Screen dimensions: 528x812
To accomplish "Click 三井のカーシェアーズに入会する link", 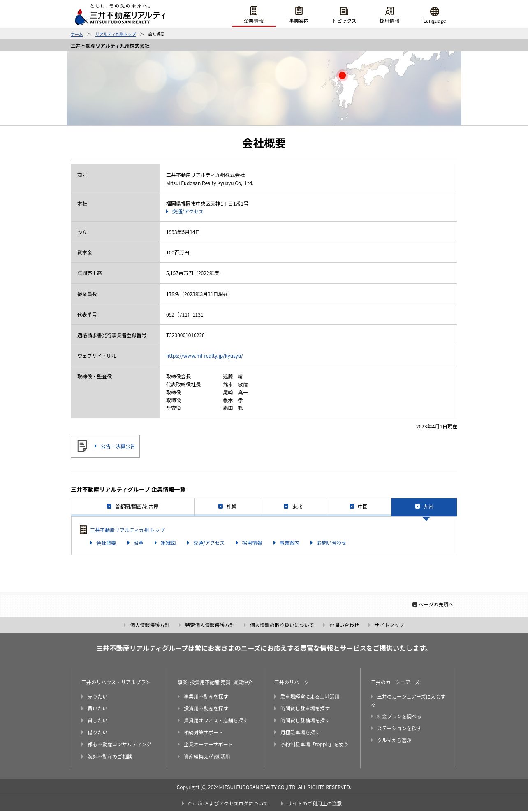I will click(408, 700).
